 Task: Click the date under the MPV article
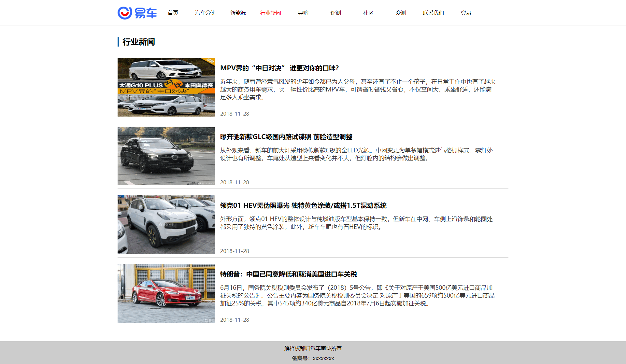(x=235, y=114)
